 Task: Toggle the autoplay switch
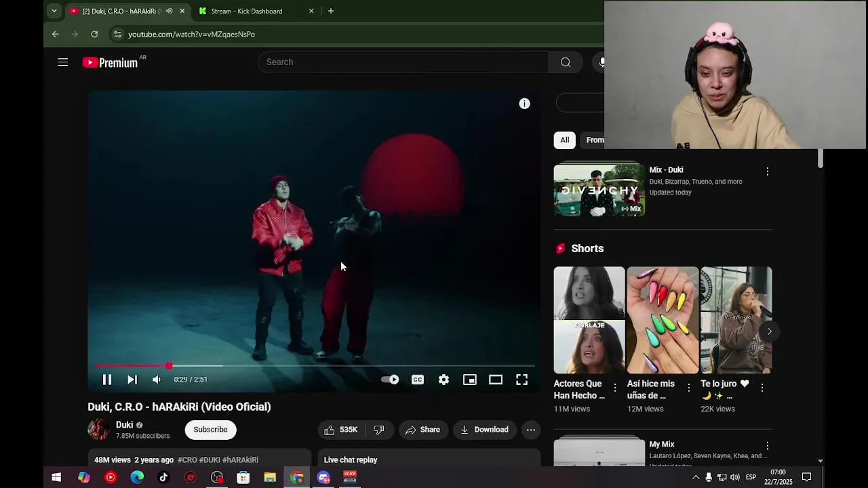tap(390, 380)
